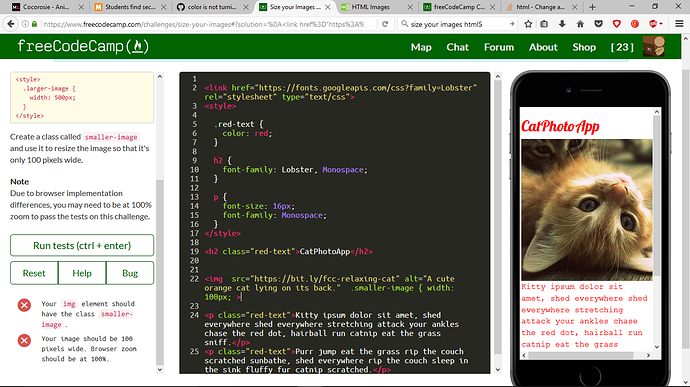Click the magnifier icon in the search box
690x387 pixels.
tap(404, 24)
